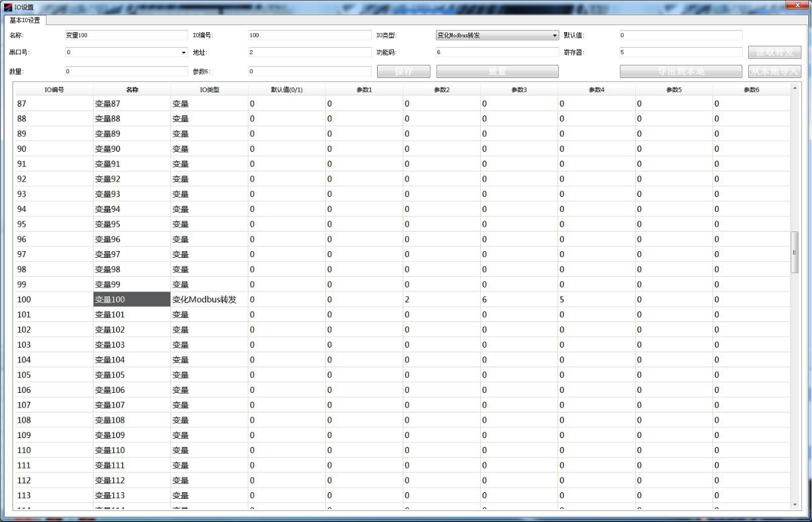812x522 pixels.
Task: Click the 功能码 input box
Action: pyautogui.click(x=497, y=52)
